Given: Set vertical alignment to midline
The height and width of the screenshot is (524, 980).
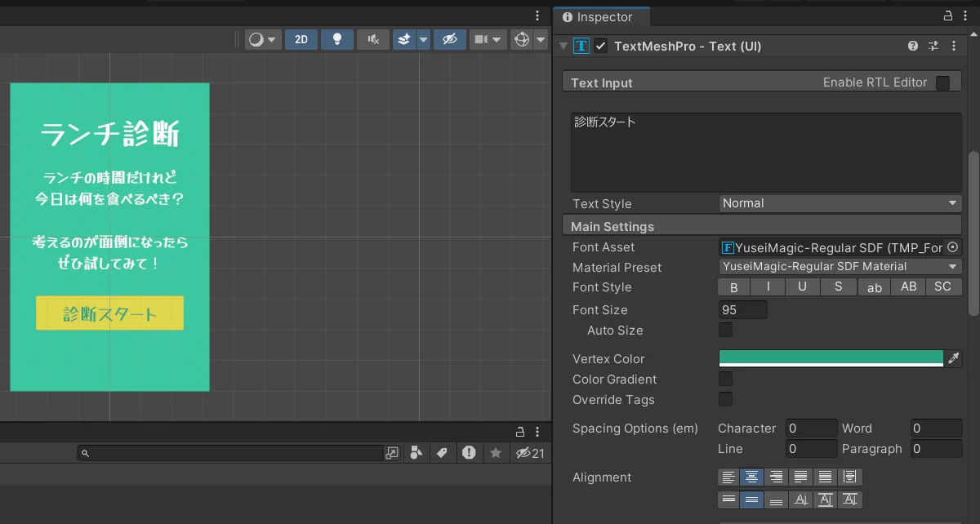Looking at the screenshot, I should pos(826,500).
